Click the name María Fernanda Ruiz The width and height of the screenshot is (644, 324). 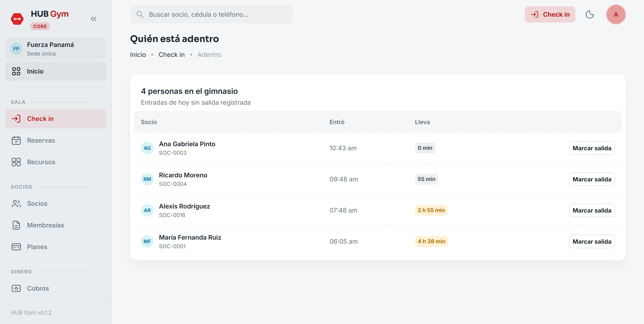tap(190, 237)
